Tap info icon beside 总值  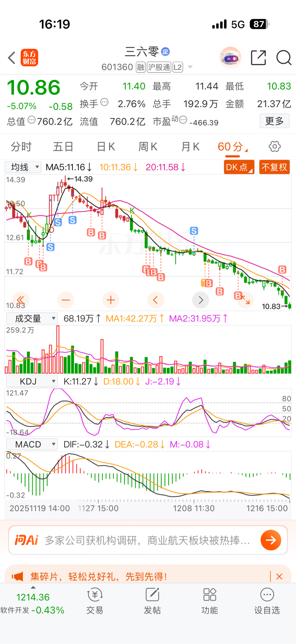pyautogui.click(x=32, y=120)
